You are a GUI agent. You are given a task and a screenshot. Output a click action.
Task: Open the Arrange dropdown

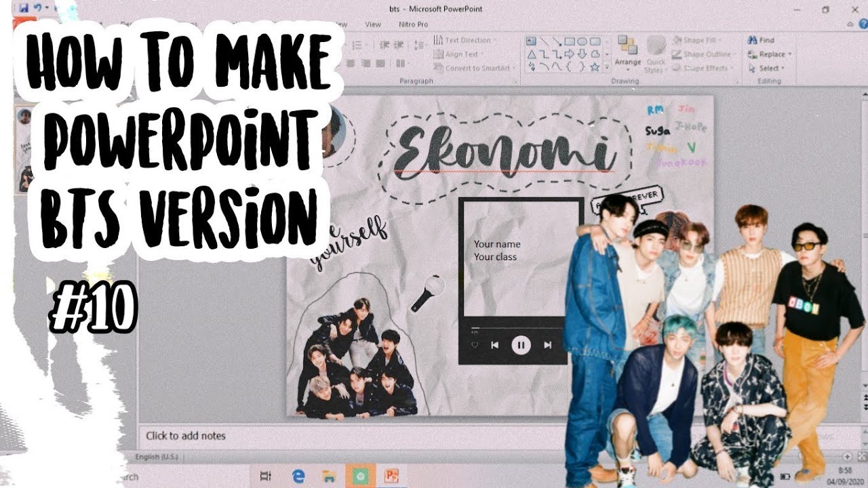tap(628, 54)
